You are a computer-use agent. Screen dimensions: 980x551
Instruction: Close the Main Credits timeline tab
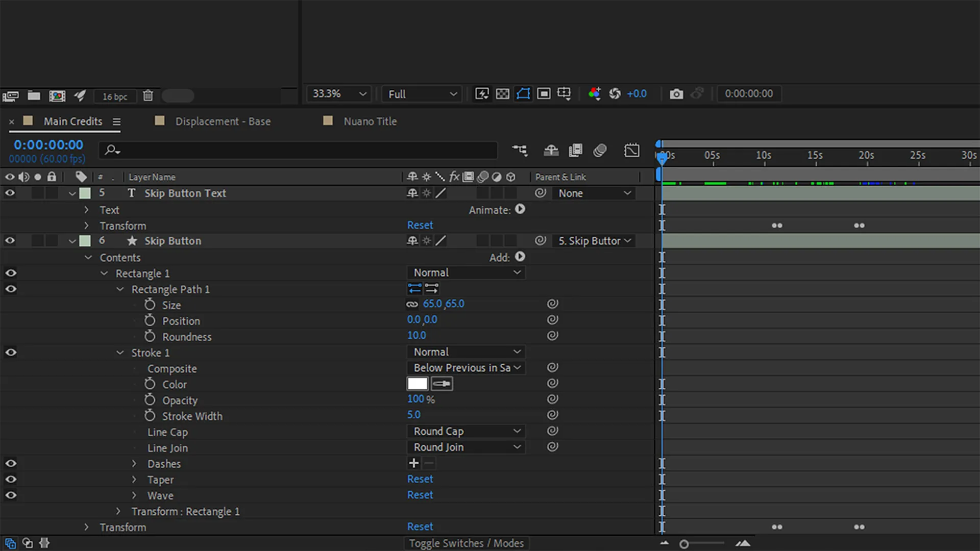pos(11,122)
